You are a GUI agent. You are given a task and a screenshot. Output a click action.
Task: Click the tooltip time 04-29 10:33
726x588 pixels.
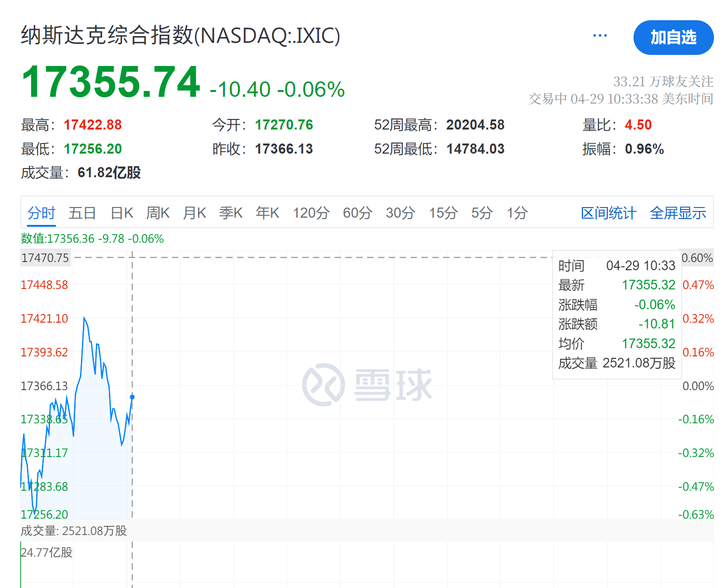[641, 266]
